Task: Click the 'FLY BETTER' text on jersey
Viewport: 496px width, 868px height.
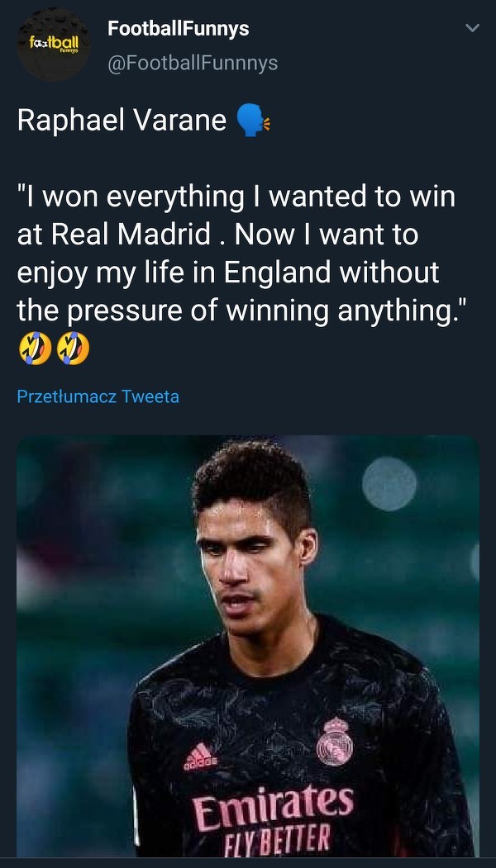Action: click(x=279, y=838)
